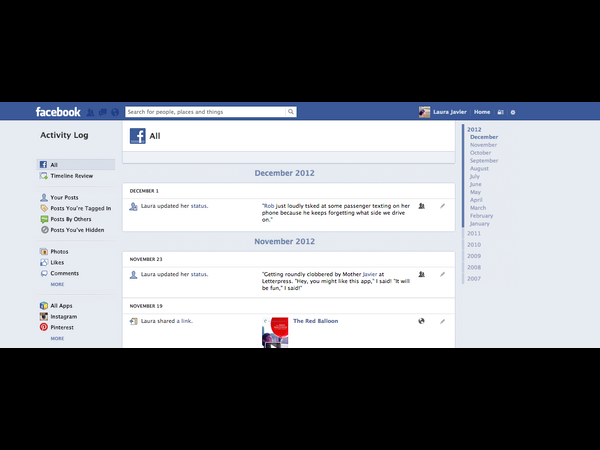This screenshot has height=450, width=600.
Task: Expand MORE under Comments in sidebar
Action: click(x=57, y=284)
